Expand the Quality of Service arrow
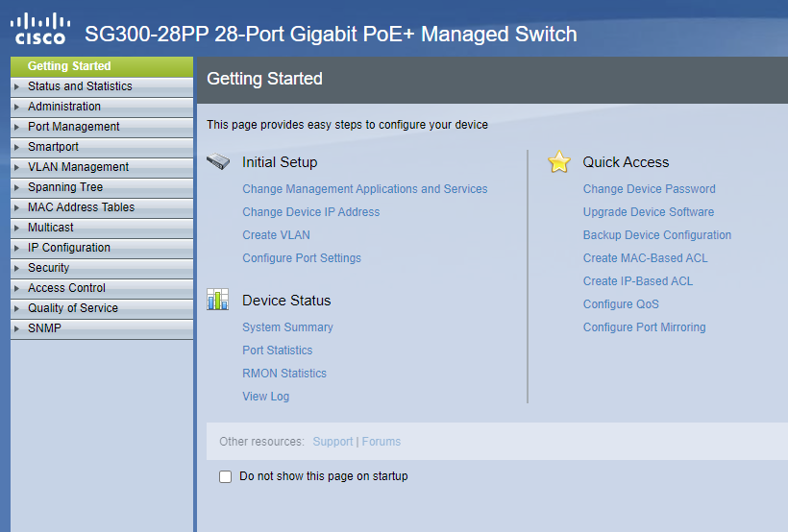The height and width of the screenshot is (532, 788). click(16, 308)
